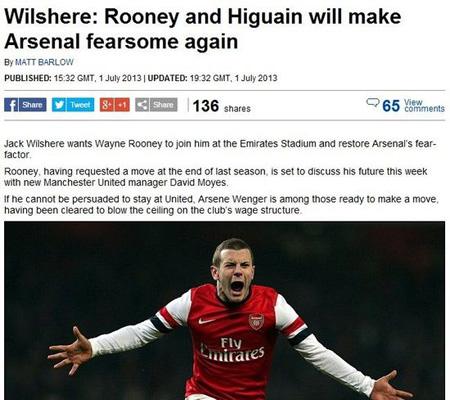450x400 pixels.
Task: Click the 136 shares counter
Action: point(221,106)
